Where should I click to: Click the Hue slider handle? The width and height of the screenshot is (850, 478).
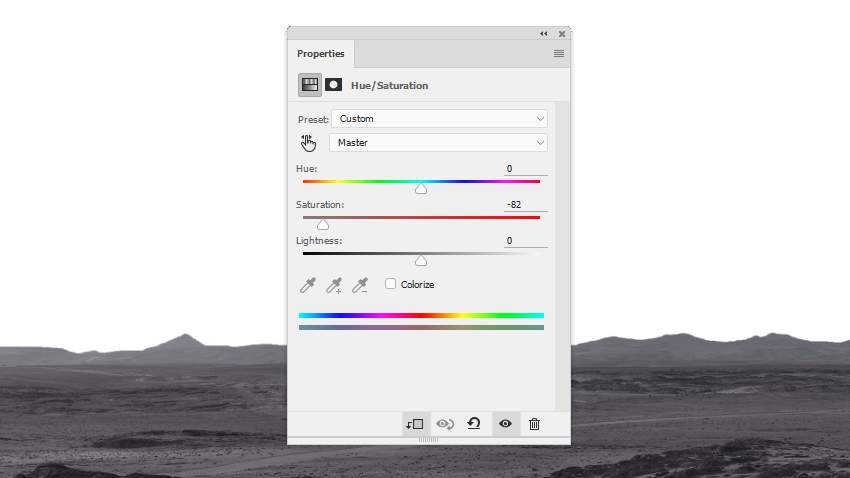pos(421,189)
